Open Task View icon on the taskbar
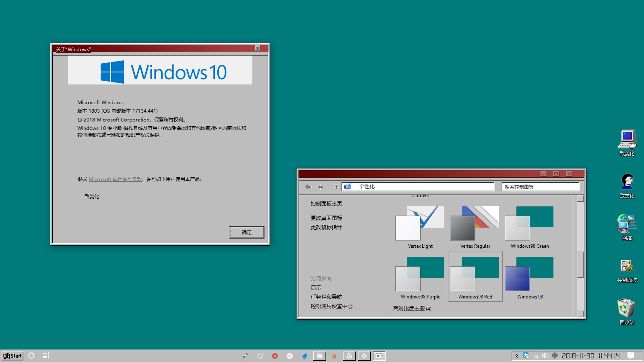The image size is (644, 362). pyautogui.click(x=46, y=356)
